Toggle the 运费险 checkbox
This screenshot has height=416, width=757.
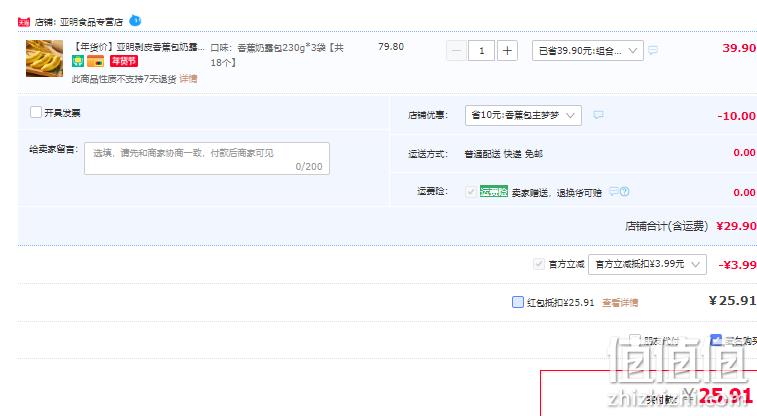click(x=471, y=192)
